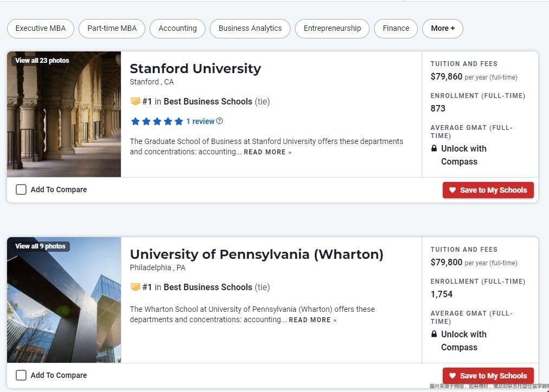
Task: Click the lock icon in Wharton's GMAT section
Action: (434, 334)
